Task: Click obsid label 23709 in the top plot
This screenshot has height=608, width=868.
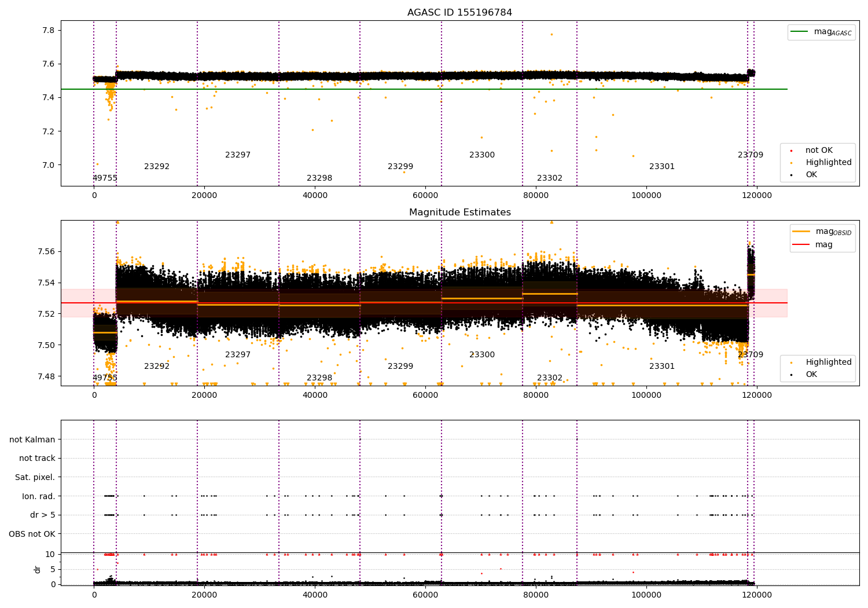Action: 751,155
